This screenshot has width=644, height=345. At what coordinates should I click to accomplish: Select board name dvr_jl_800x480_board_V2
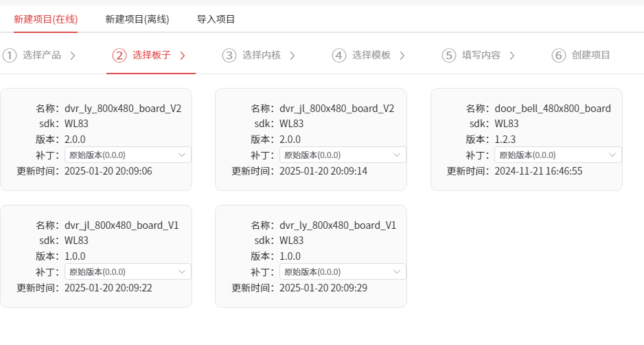[337, 109]
